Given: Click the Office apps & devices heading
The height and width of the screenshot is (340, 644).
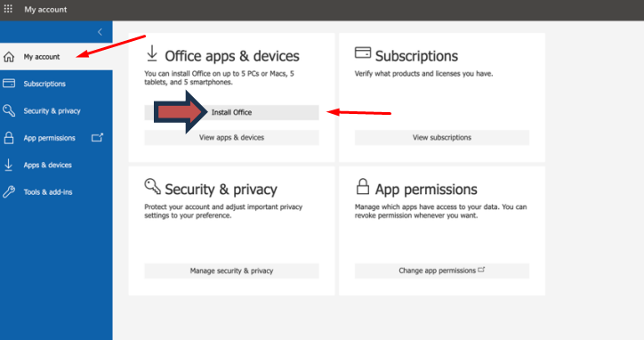Looking at the screenshot, I should (232, 56).
